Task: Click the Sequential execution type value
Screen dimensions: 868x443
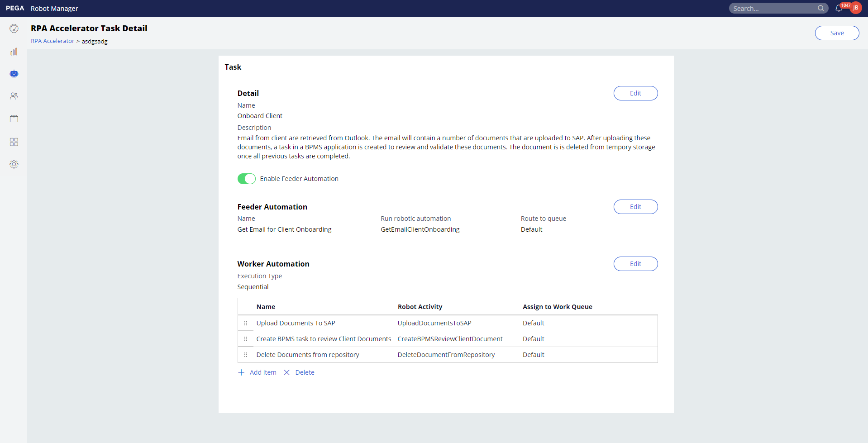Action: coord(253,287)
